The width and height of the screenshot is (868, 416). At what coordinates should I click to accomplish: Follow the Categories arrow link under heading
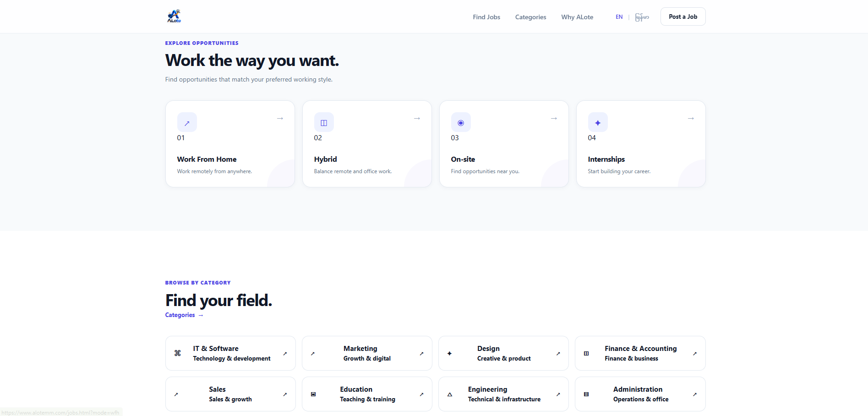click(184, 315)
